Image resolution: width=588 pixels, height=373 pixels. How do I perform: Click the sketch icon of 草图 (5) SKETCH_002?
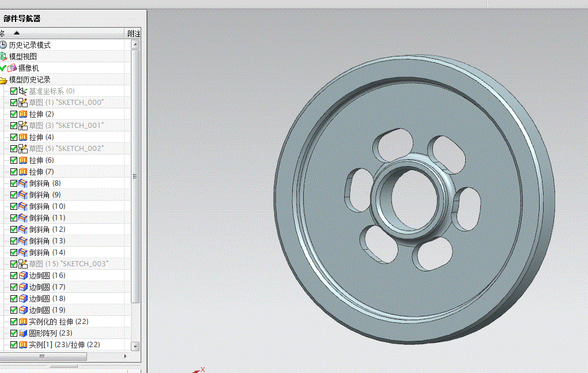coord(23,149)
